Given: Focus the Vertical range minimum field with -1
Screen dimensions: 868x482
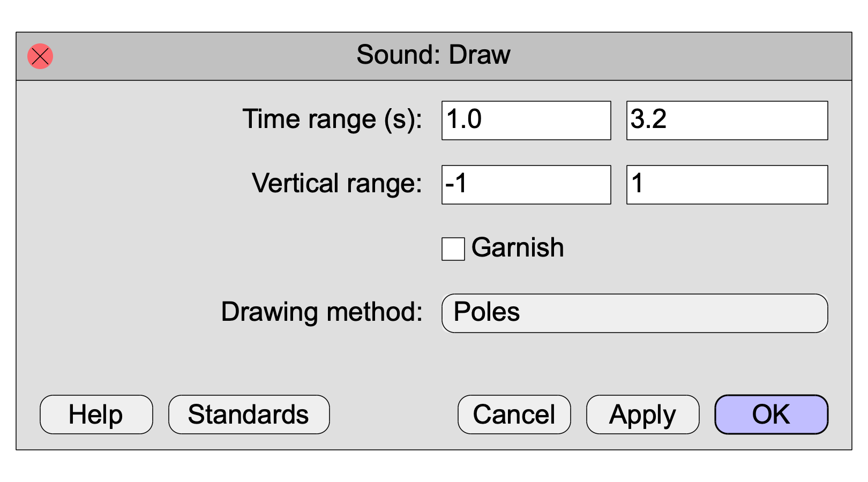Looking at the screenshot, I should coord(526,185).
